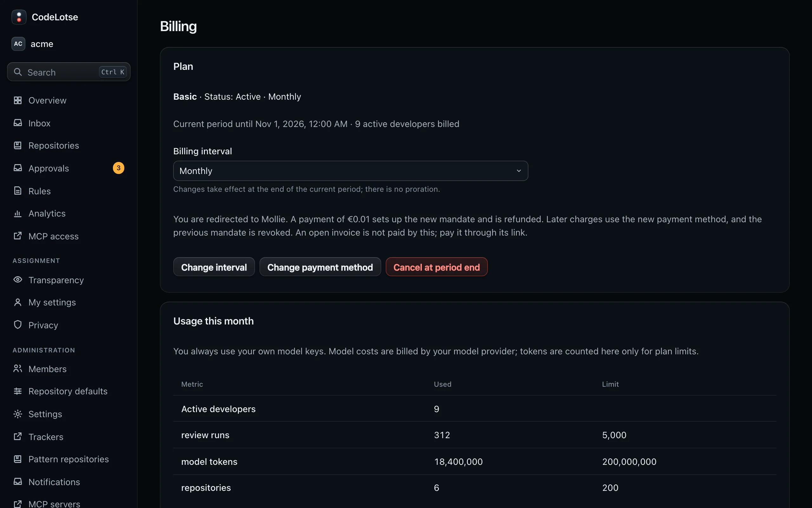The image size is (812, 508).
Task: Click the Notifications tray icon
Action: tap(18, 481)
